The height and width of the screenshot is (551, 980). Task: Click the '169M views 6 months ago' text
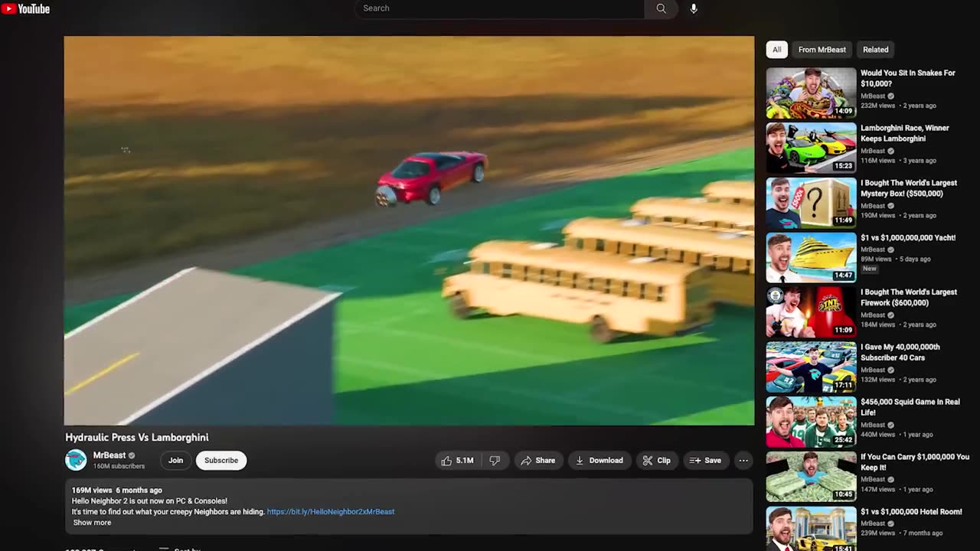click(117, 491)
